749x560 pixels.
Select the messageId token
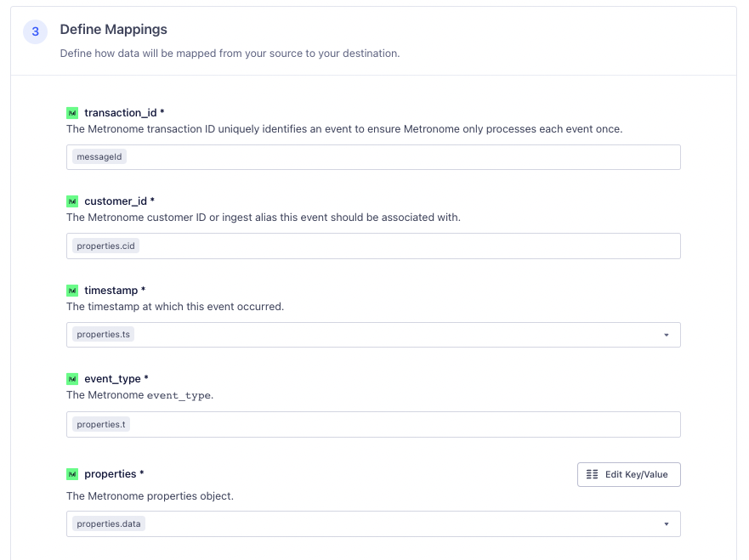coord(99,157)
